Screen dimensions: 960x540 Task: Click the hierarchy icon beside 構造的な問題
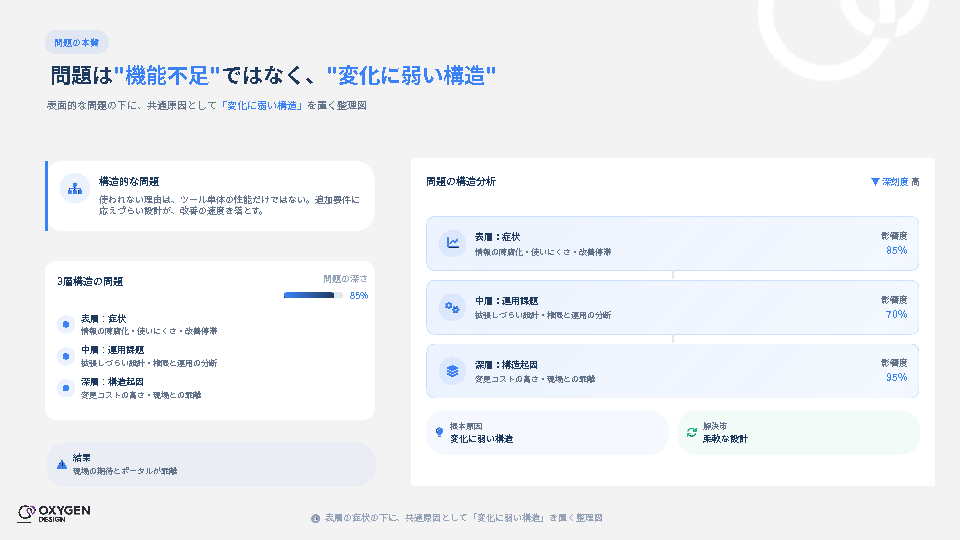(x=75, y=189)
